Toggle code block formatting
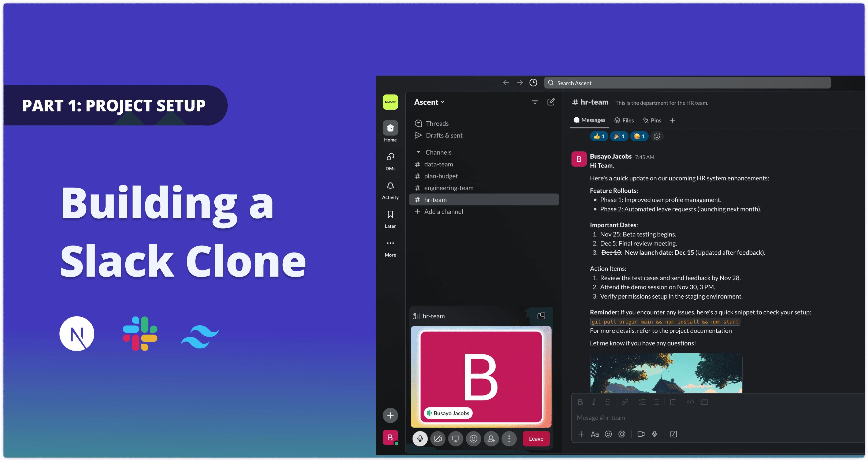The image size is (868, 461). pyautogui.click(x=704, y=402)
